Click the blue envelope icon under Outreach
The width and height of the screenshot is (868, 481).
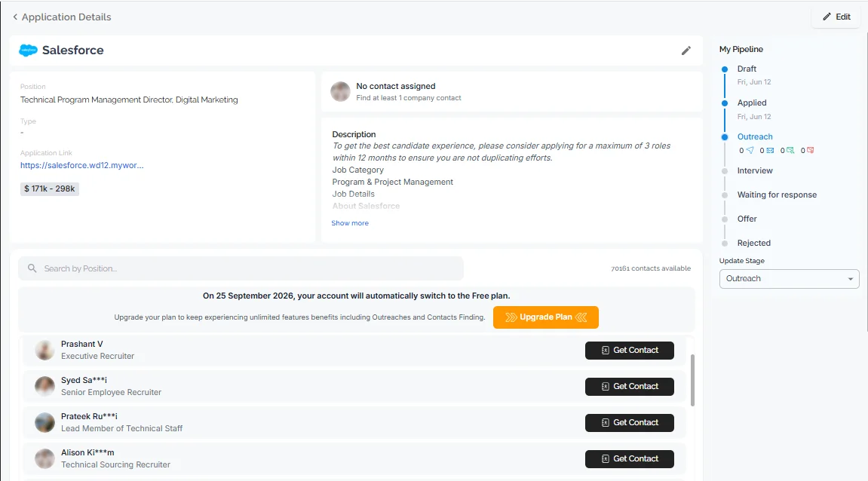(x=770, y=151)
